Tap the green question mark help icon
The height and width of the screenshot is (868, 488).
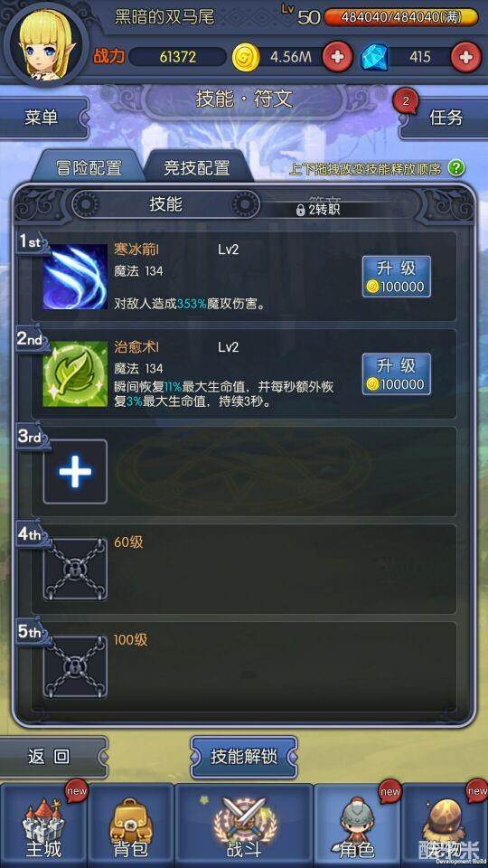pos(455,168)
